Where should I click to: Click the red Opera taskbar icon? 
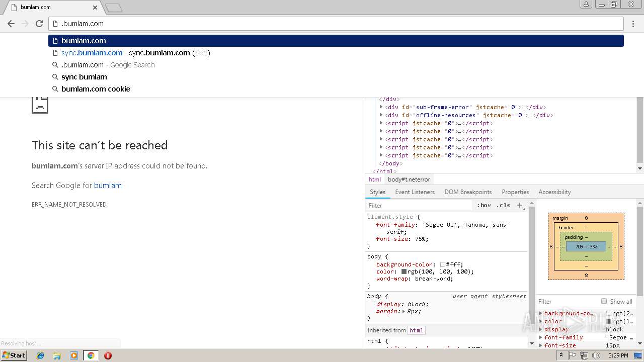coord(108,355)
